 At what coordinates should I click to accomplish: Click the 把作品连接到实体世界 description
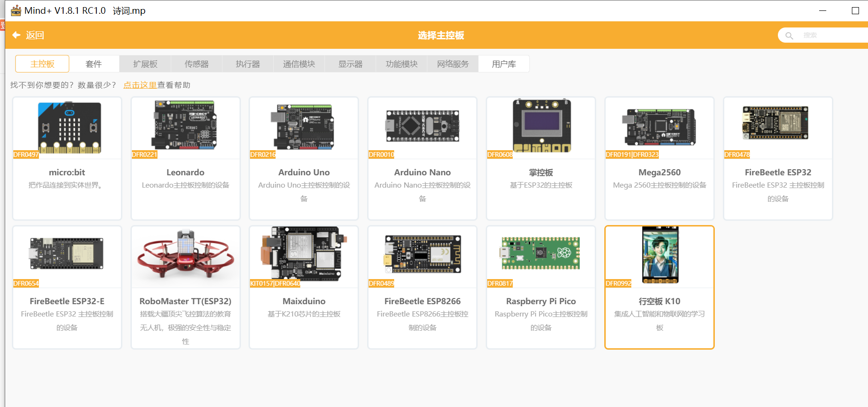[66, 185]
